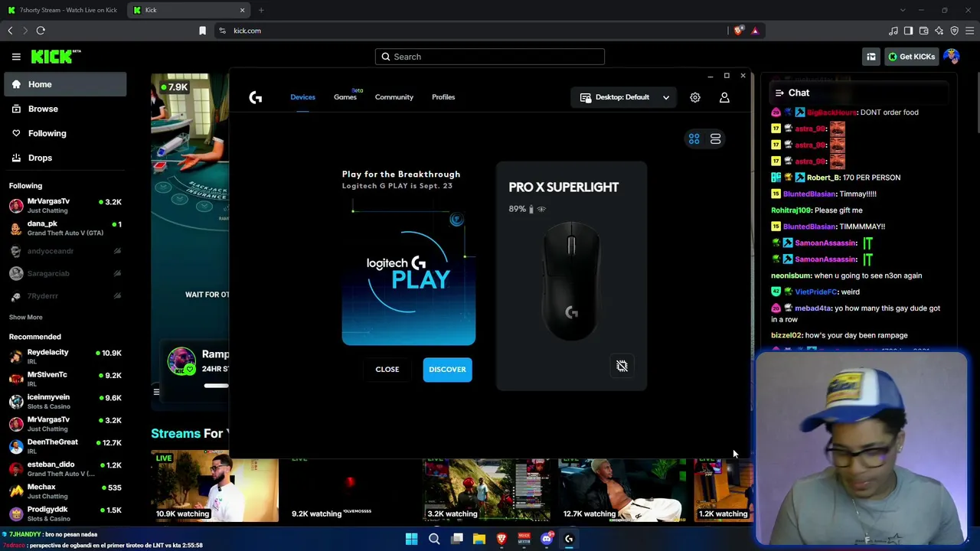The width and height of the screenshot is (980, 551).
Task: Open Browse in Kick sidebar
Action: click(65, 109)
